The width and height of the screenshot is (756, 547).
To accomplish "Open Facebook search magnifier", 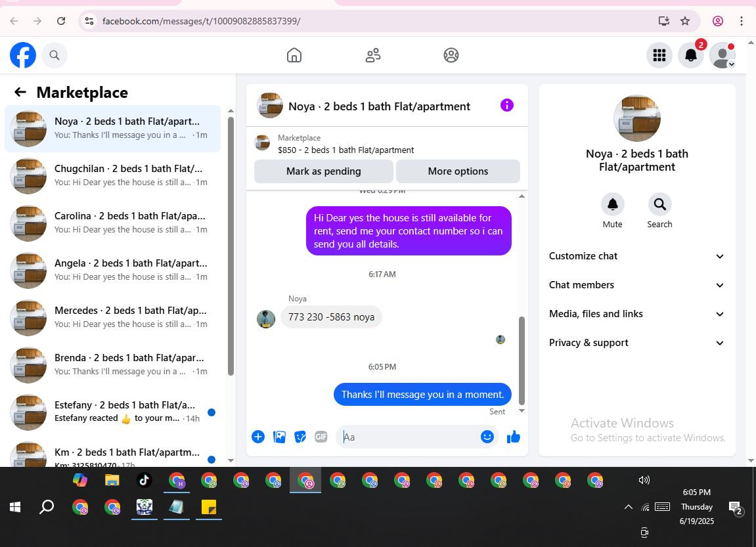I will (55, 55).
